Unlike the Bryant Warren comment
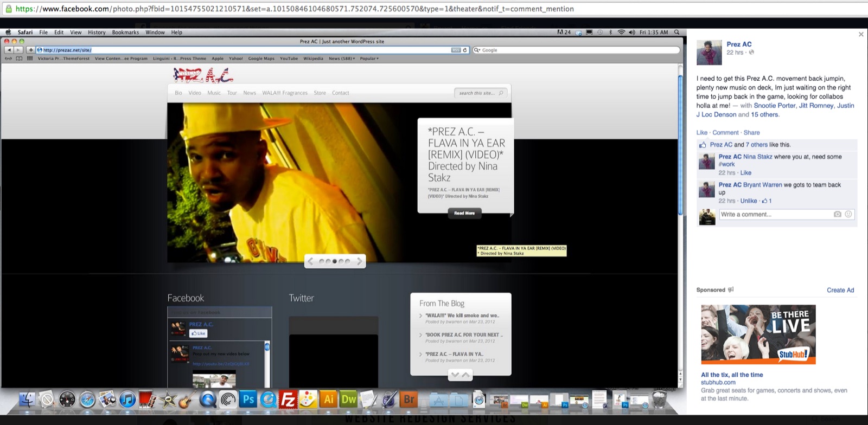 pos(749,201)
